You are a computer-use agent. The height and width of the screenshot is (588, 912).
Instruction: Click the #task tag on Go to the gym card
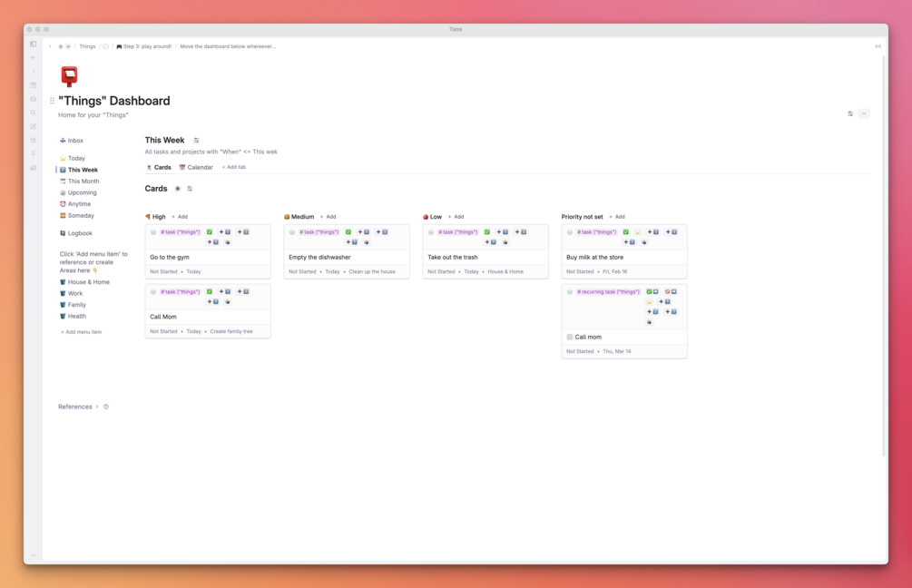181,232
